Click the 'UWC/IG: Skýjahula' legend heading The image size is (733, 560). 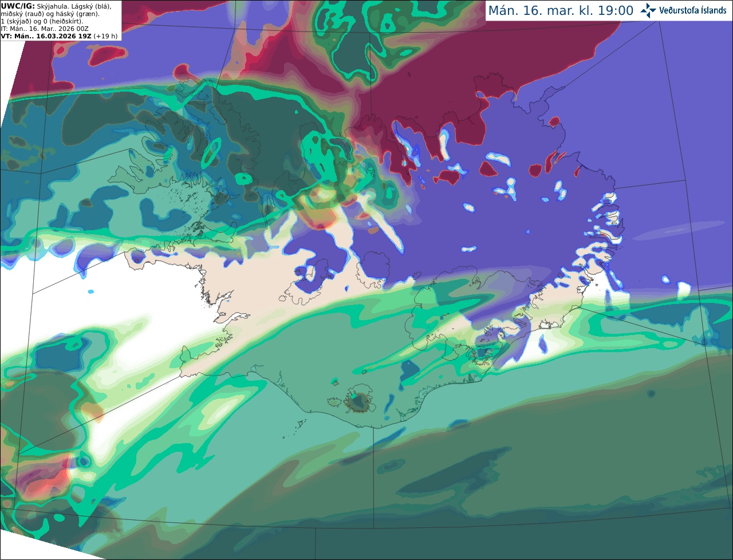tap(34, 6)
